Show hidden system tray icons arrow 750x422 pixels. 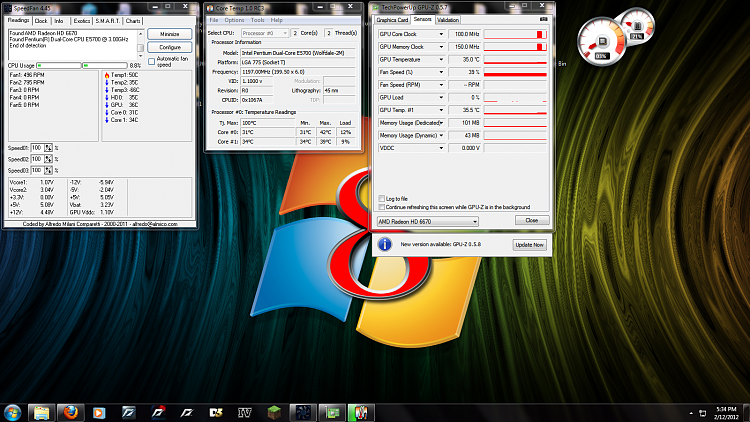(x=691, y=413)
